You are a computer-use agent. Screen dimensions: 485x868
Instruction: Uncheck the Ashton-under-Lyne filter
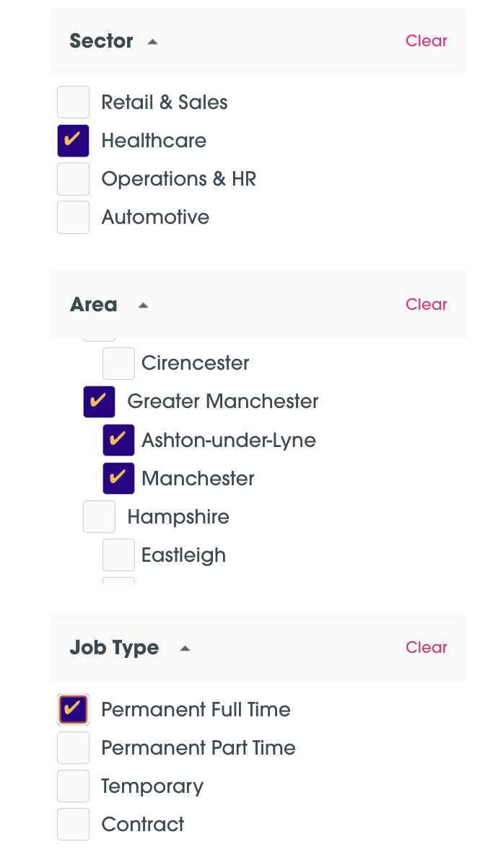tap(118, 440)
